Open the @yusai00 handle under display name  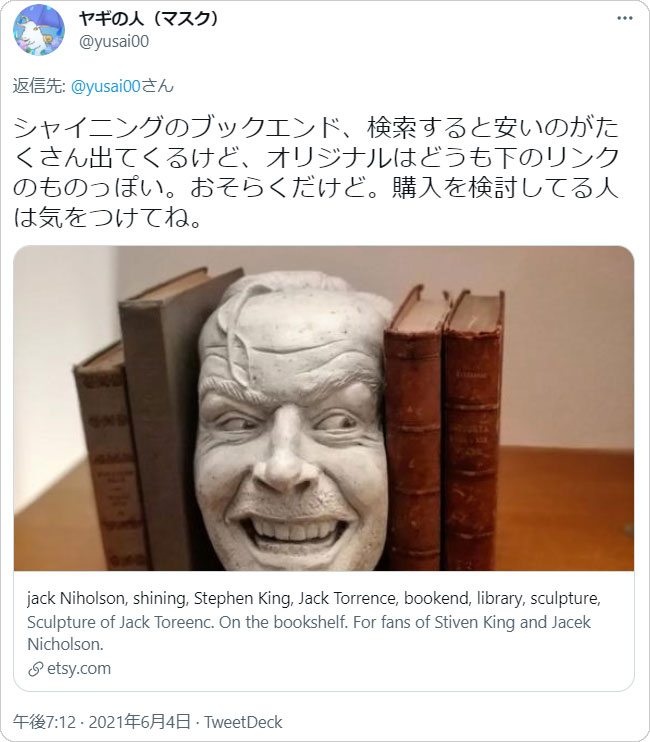pos(114,42)
